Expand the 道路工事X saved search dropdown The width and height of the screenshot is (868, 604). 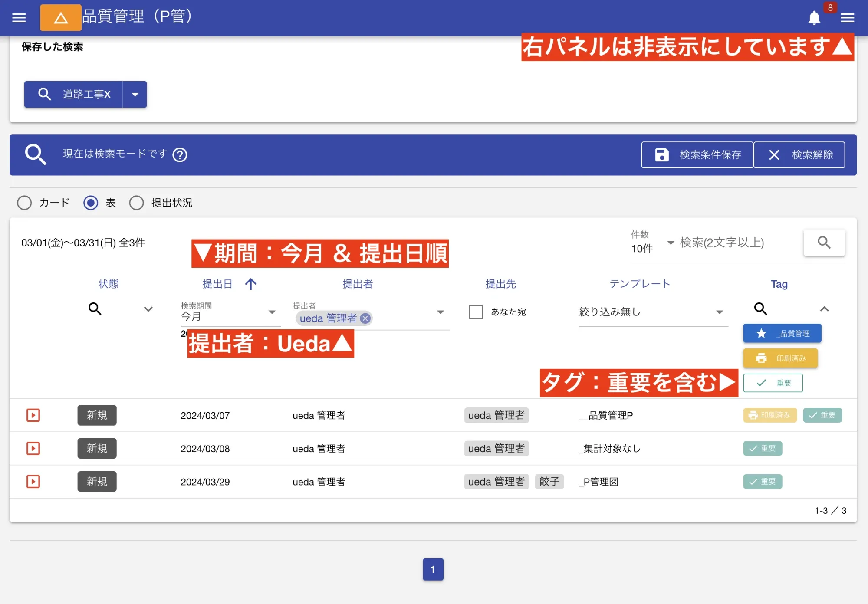click(135, 94)
